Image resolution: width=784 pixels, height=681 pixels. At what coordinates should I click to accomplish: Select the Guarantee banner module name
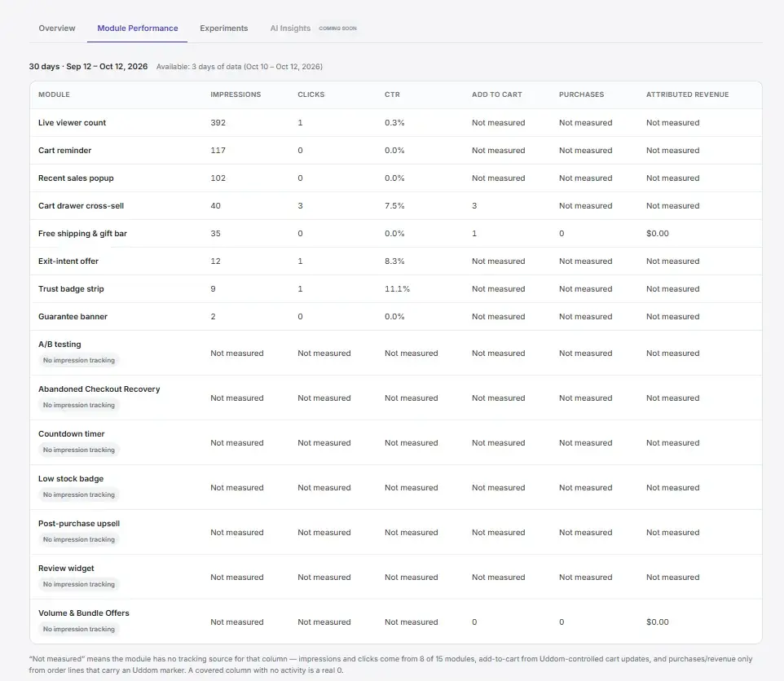click(73, 316)
